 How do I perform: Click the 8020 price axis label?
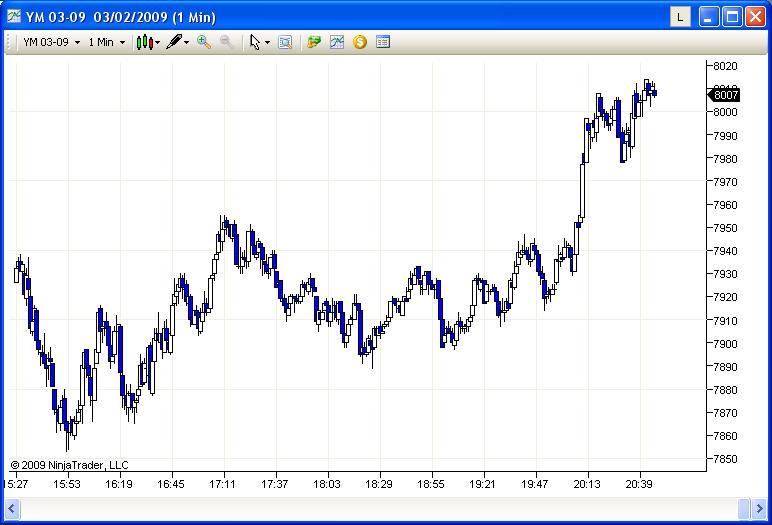[x=725, y=66]
